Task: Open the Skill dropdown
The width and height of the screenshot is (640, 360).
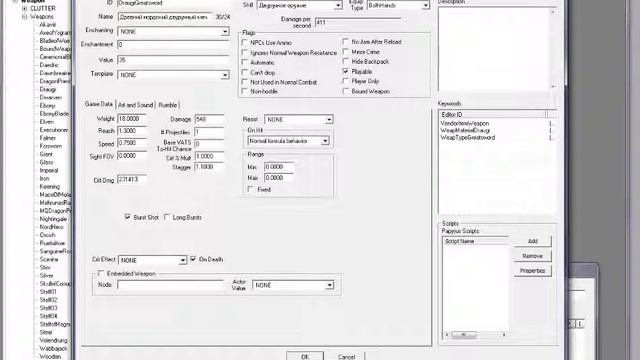Action: pyautogui.click(x=338, y=6)
